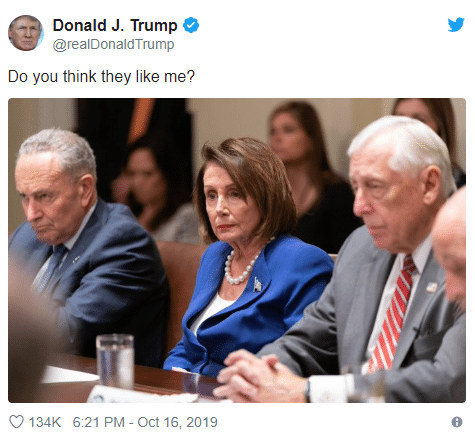Open the round profile avatar picture
The width and height of the screenshot is (475, 437).
[x=26, y=33]
